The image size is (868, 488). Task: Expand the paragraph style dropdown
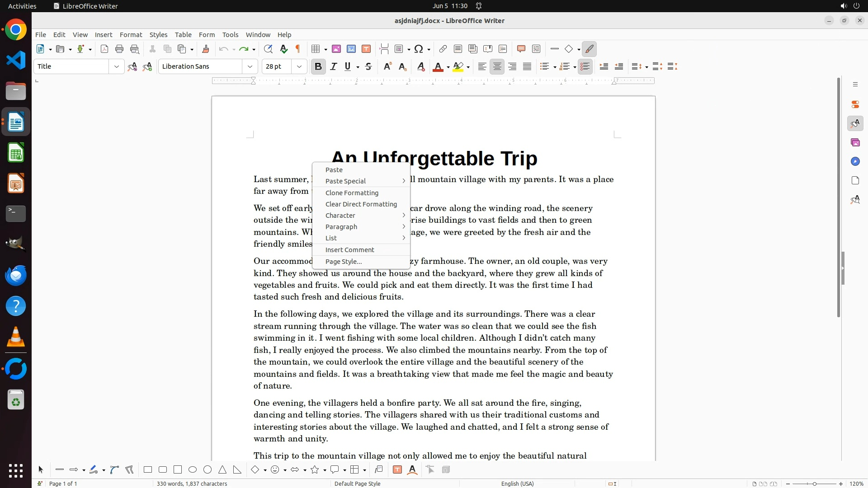pyautogui.click(x=116, y=67)
